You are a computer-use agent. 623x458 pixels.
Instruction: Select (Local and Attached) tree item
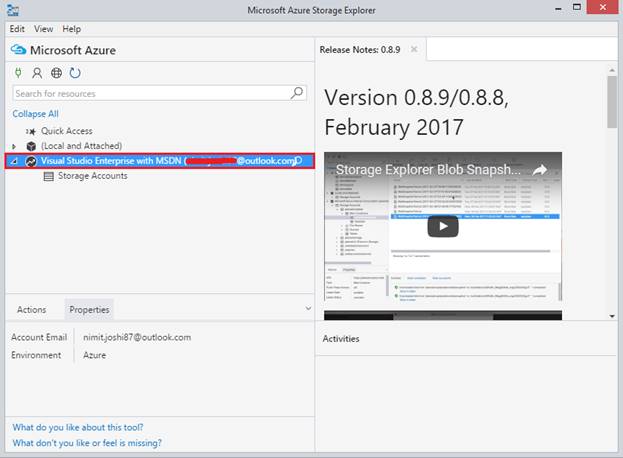pyautogui.click(x=81, y=146)
